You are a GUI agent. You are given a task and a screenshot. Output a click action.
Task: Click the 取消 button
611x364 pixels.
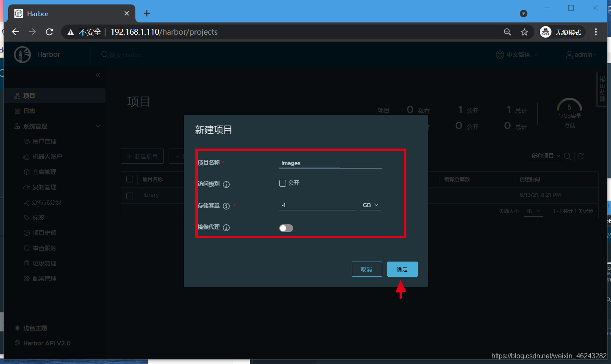coord(367,269)
